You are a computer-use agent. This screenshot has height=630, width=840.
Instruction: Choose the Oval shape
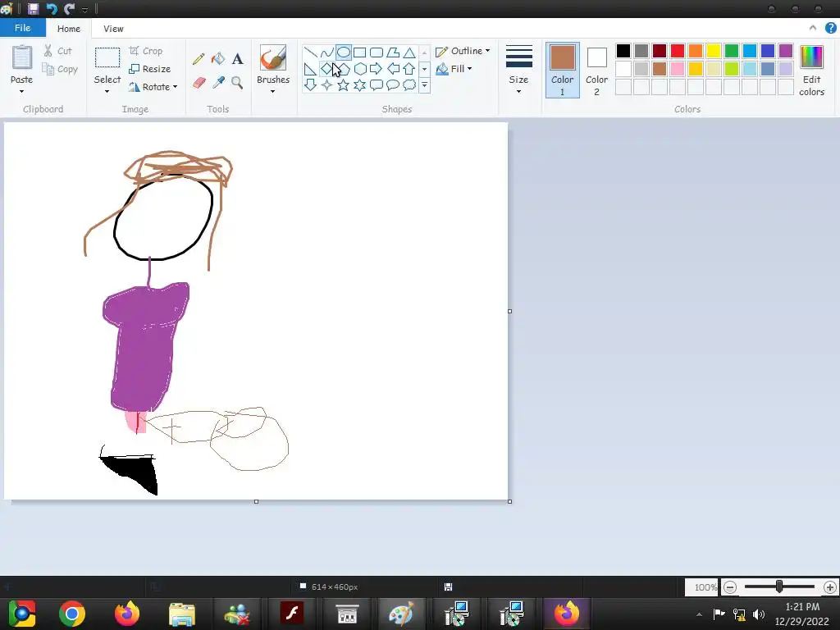pos(344,52)
